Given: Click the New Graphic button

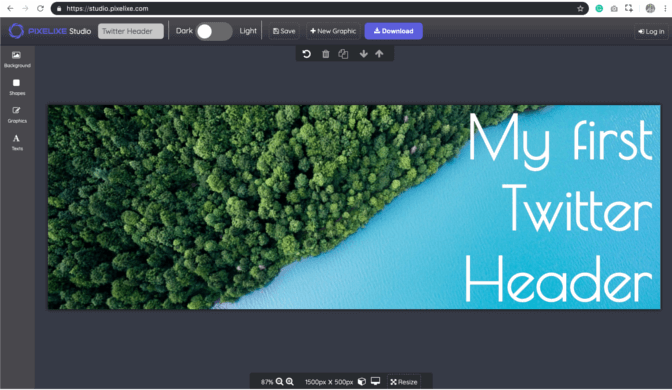Looking at the screenshot, I should tap(333, 31).
